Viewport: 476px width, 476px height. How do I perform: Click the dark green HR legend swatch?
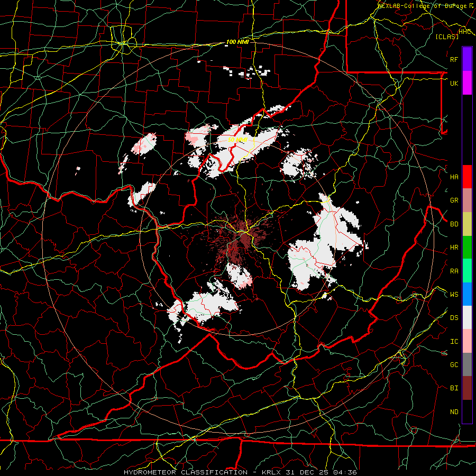[467, 248]
